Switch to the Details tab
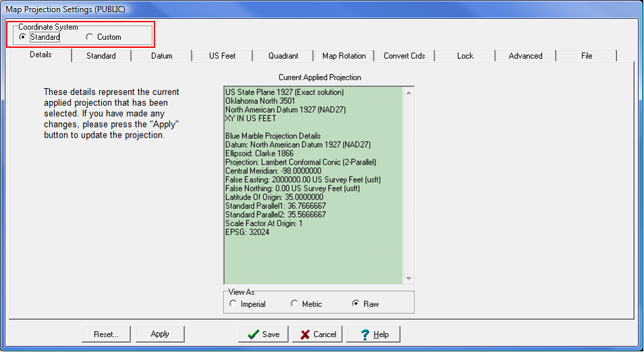Screen dimensions: 644x352 [x=41, y=55]
